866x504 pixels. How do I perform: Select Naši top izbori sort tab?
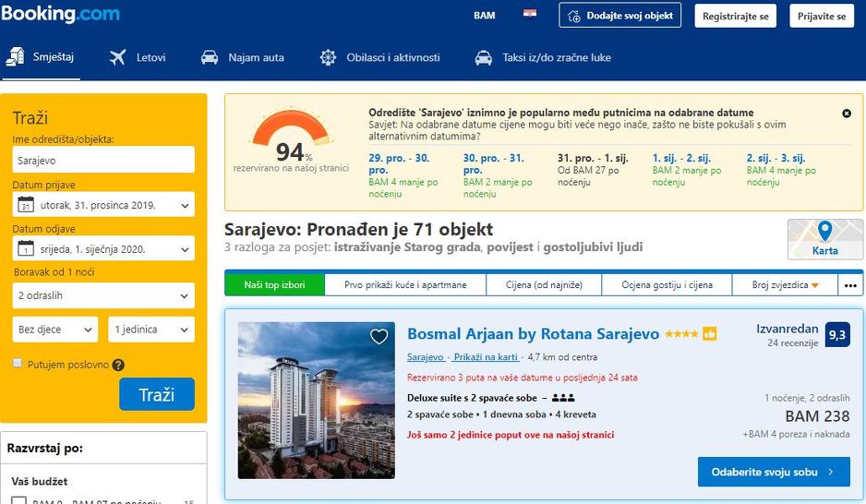[x=274, y=285]
